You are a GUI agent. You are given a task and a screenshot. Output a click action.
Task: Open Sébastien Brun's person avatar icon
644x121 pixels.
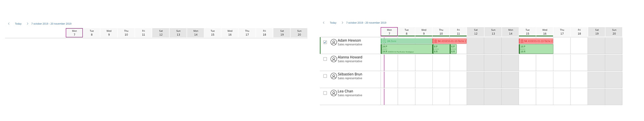[x=333, y=76]
